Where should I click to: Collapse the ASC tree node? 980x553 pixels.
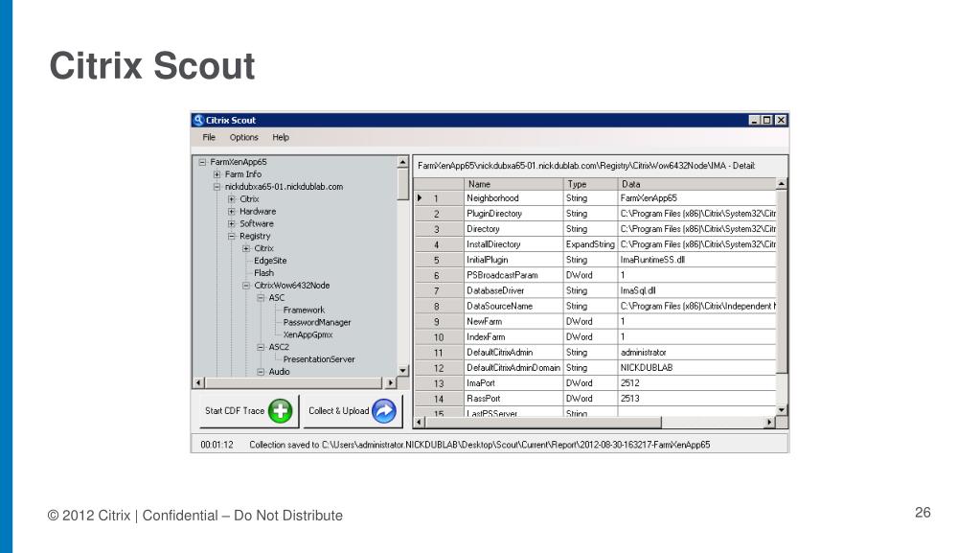click(x=261, y=298)
